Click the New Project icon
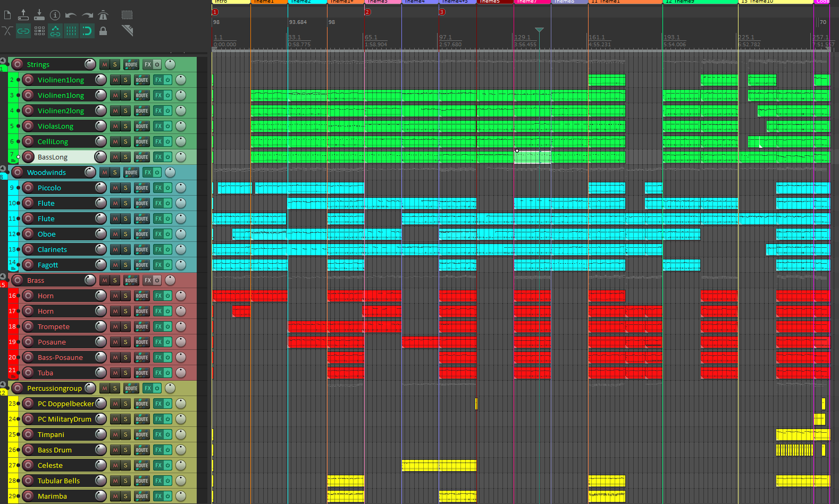Viewport: 839px width, 504px height. click(7, 15)
